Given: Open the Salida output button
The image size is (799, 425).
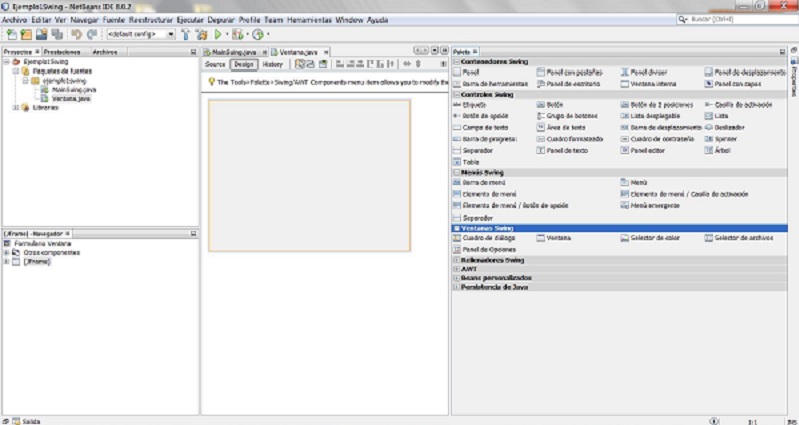Looking at the screenshot, I should pyautogui.click(x=24, y=421).
